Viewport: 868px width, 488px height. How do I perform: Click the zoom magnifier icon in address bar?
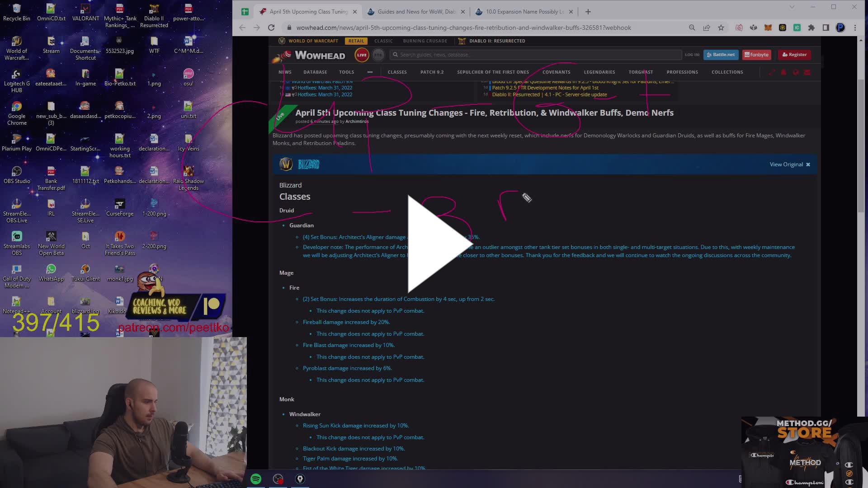click(x=692, y=28)
